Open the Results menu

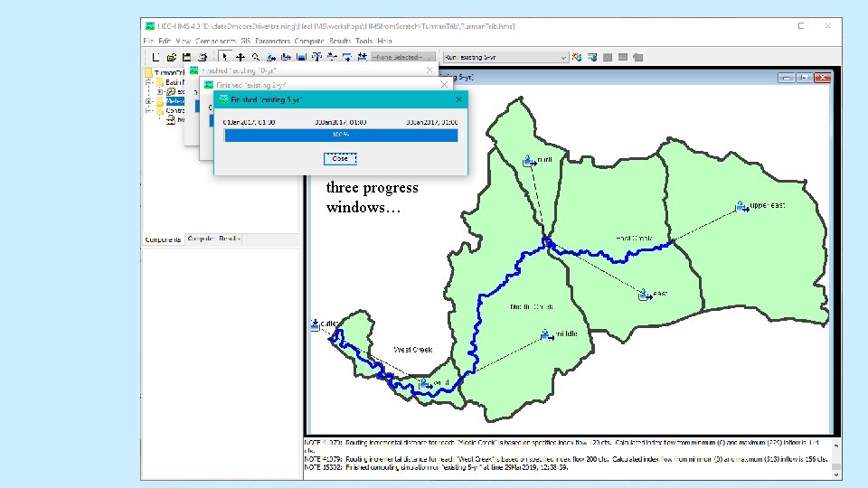point(339,41)
